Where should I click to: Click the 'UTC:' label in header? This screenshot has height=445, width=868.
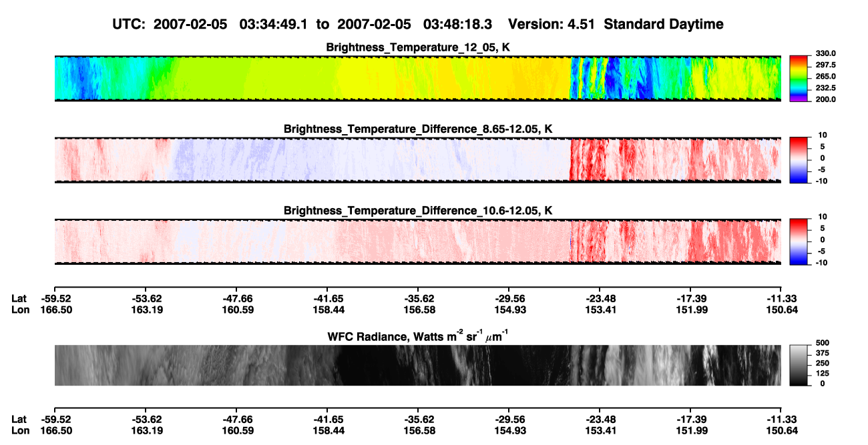coord(130,24)
